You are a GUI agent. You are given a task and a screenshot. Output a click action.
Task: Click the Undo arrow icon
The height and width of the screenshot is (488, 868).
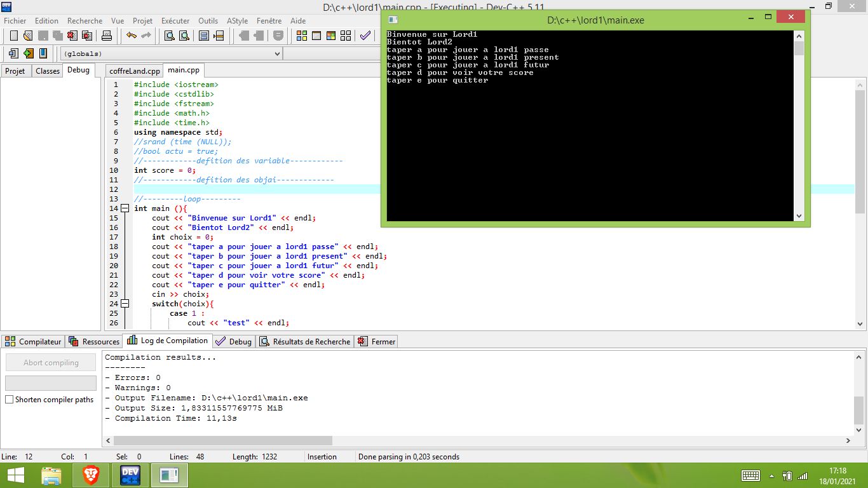pyautogui.click(x=131, y=36)
